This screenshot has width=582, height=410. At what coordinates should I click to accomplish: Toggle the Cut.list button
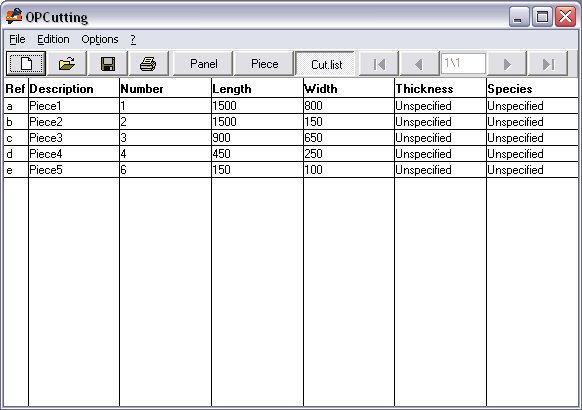[326, 64]
